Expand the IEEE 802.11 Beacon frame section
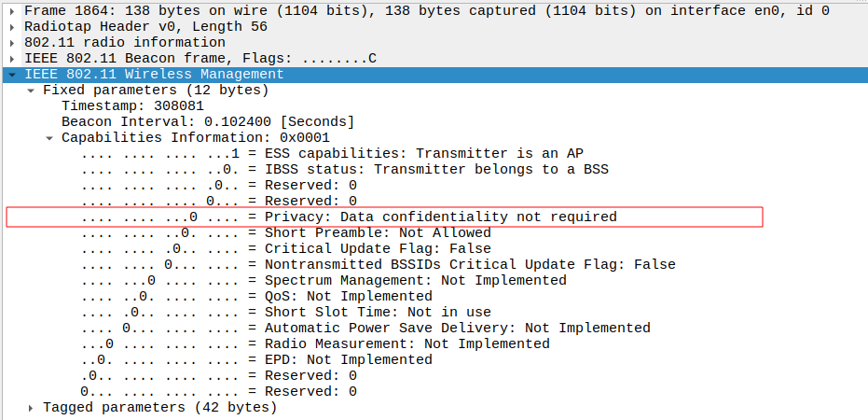This screenshot has height=420, width=868. (11, 58)
